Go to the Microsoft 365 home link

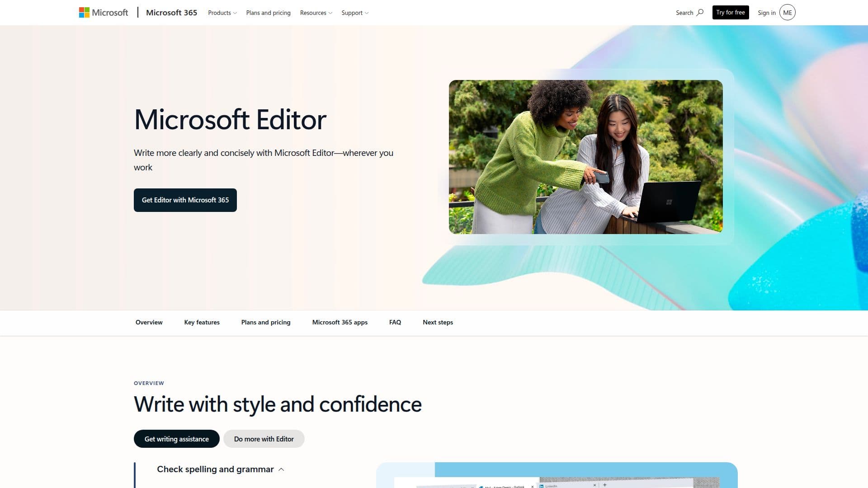(171, 13)
